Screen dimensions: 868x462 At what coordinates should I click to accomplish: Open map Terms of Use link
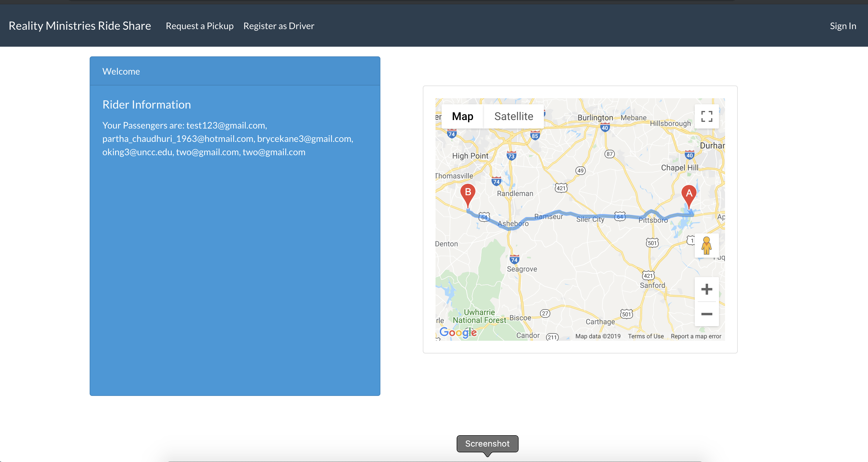tap(646, 336)
